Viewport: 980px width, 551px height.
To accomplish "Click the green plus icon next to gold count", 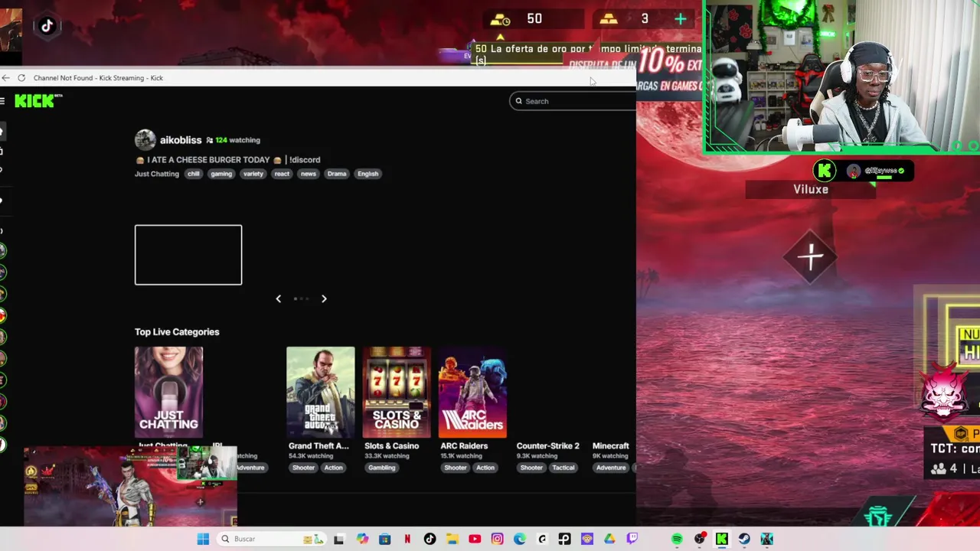I will pos(681,19).
